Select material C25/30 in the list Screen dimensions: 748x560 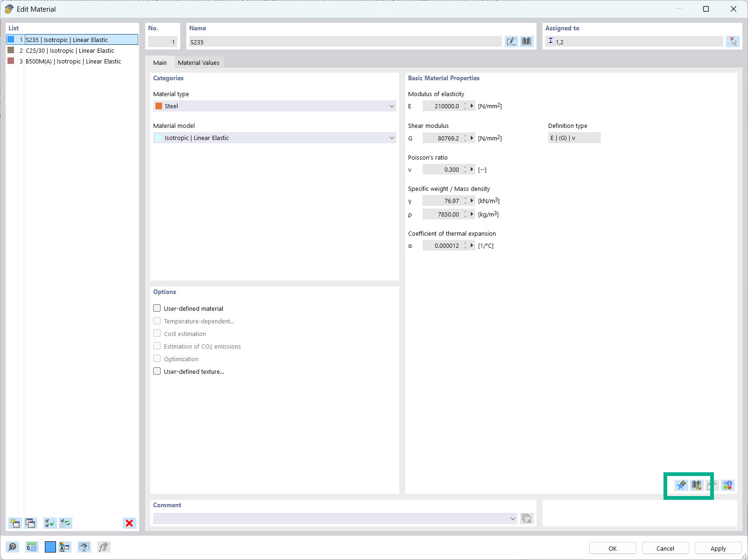click(70, 50)
